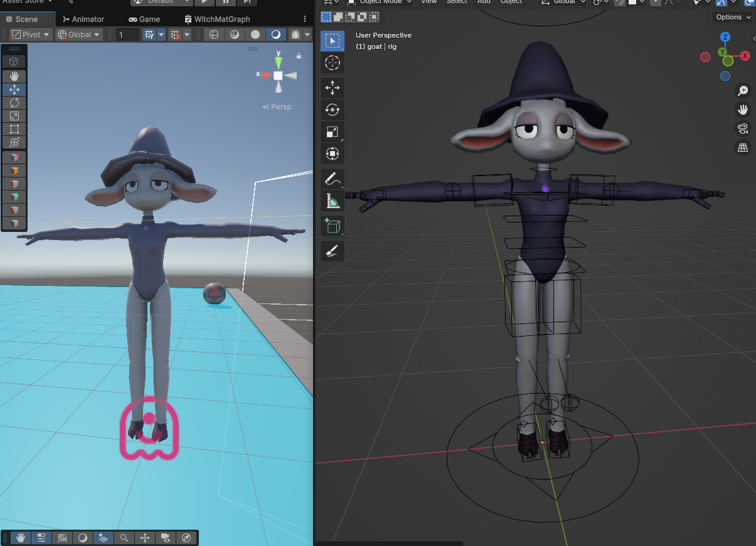This screenshot has width=756, height=546.
Task: Expand the snap increment dropdown arrow
Action: [187, 34]
